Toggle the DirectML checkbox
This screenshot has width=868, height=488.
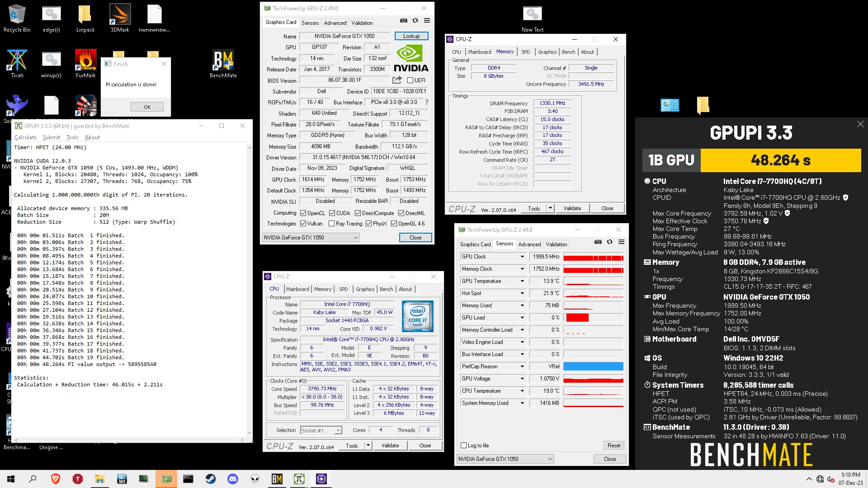click(401, 213)
